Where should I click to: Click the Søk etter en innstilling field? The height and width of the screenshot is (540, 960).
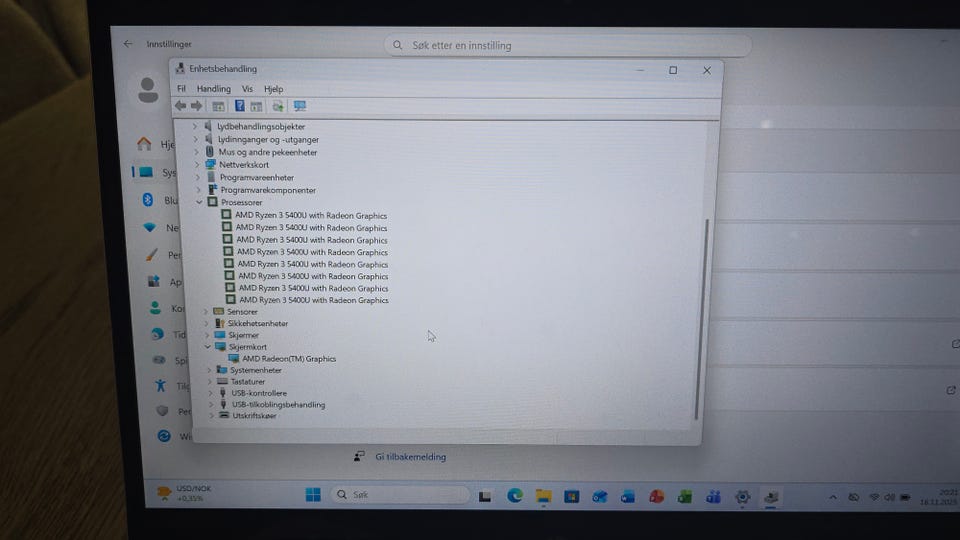coord(568,45)
